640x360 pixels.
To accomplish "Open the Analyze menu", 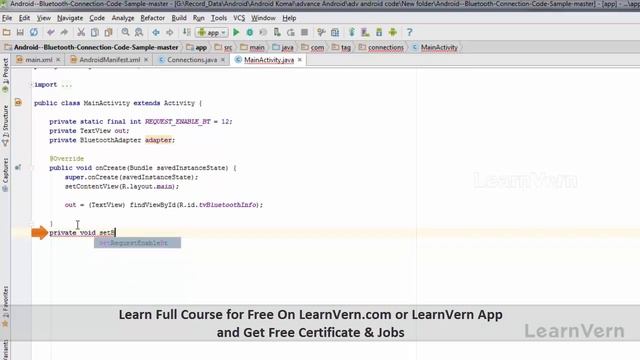I will tap(123, 18).
